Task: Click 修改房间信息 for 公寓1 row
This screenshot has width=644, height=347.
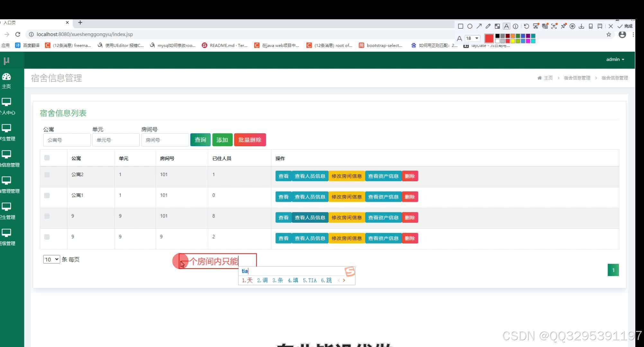Action: click(346, 197)
